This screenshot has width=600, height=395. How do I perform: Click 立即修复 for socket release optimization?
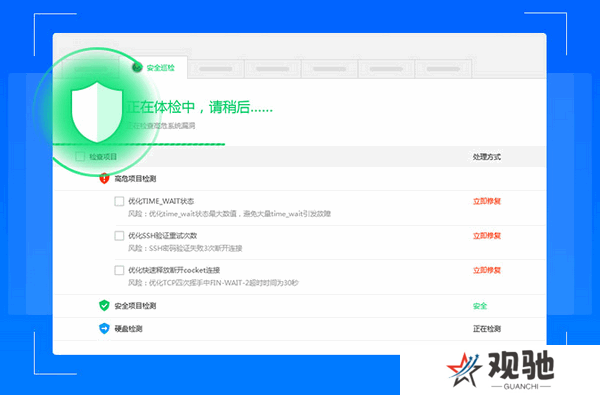pos(487,270)
